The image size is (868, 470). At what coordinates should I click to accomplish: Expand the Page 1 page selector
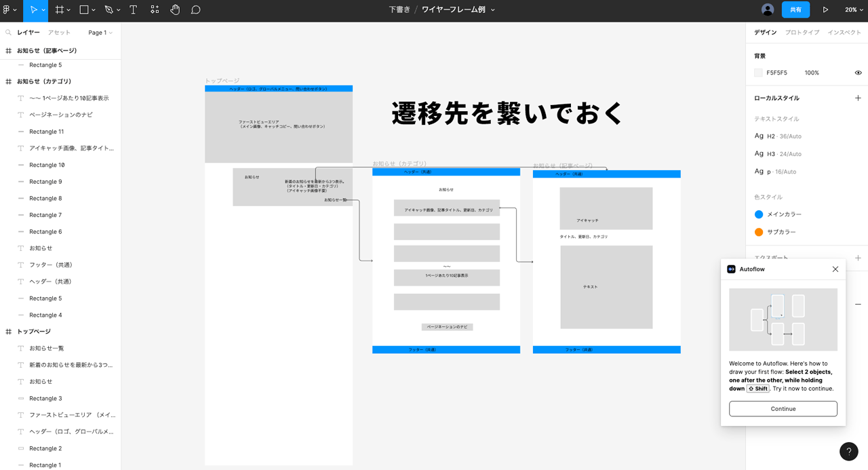point(100,33)
